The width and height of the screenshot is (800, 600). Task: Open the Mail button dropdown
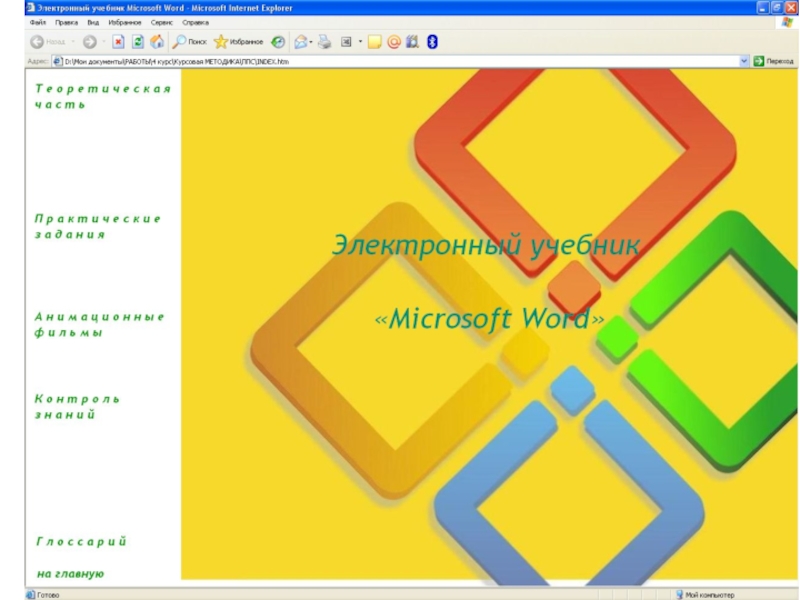click(311, 42)
